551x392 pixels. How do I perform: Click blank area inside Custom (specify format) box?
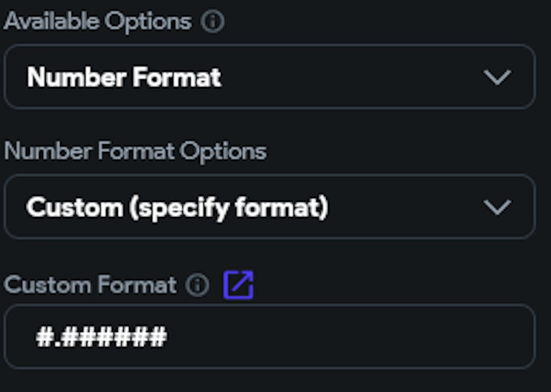(408, 208)
